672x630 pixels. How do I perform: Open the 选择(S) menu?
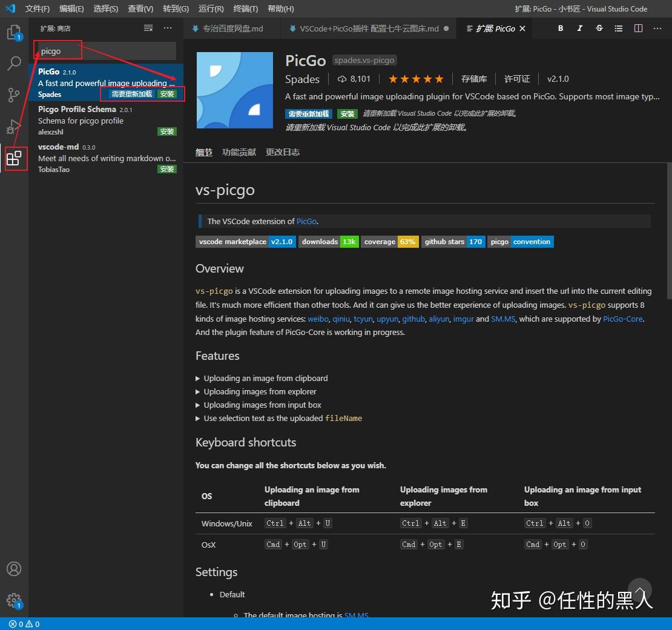pyautogui.click(x=106, y=8)
